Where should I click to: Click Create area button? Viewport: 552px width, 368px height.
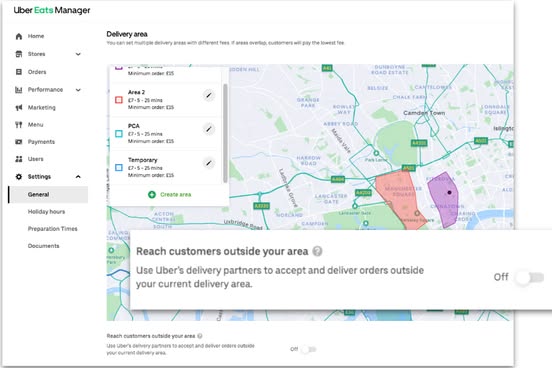[x=170, y=194]
